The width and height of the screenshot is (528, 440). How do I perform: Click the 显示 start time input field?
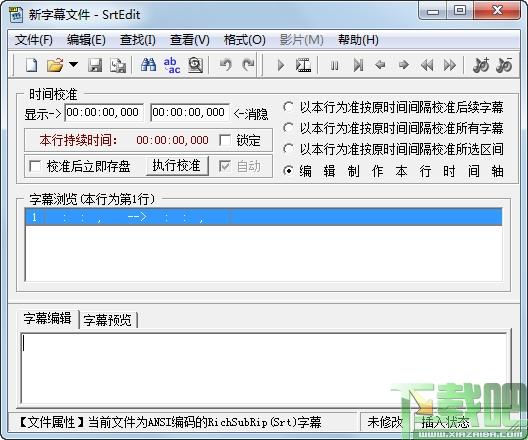104,112
